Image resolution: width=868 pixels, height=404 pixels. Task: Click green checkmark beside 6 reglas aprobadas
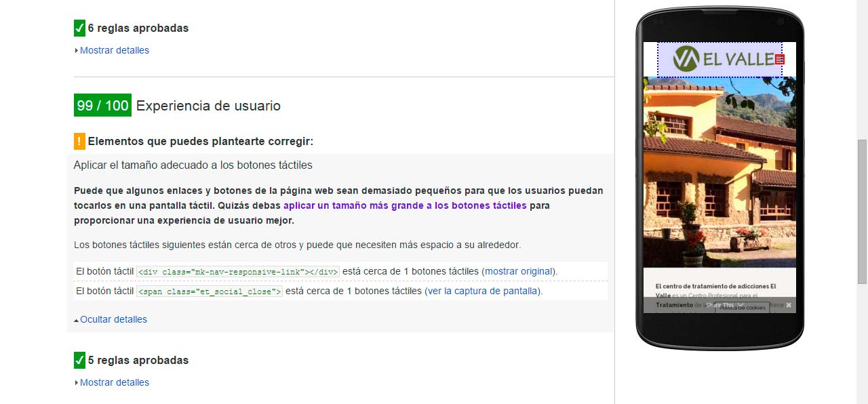click(79, 28)
